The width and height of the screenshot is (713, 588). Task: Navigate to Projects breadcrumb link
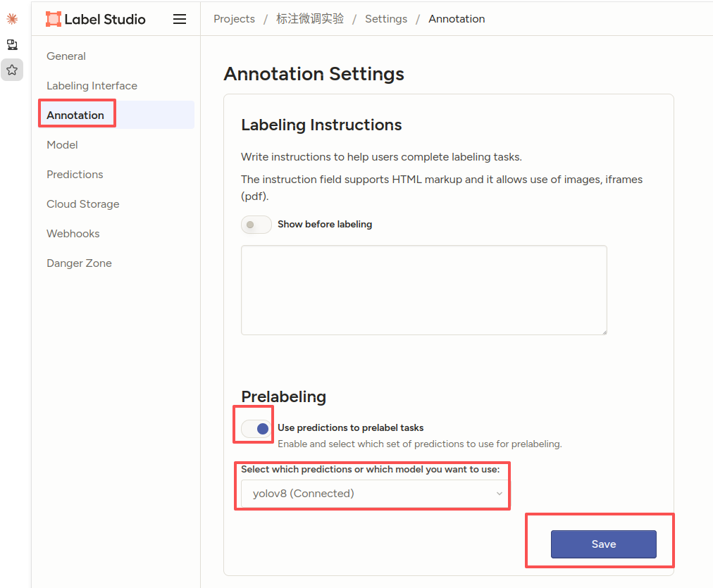pos(234,19)
